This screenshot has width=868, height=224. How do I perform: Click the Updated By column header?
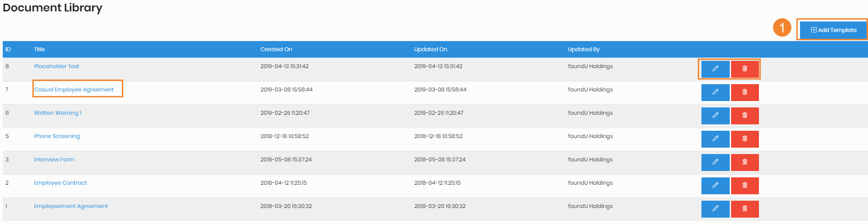583,49
